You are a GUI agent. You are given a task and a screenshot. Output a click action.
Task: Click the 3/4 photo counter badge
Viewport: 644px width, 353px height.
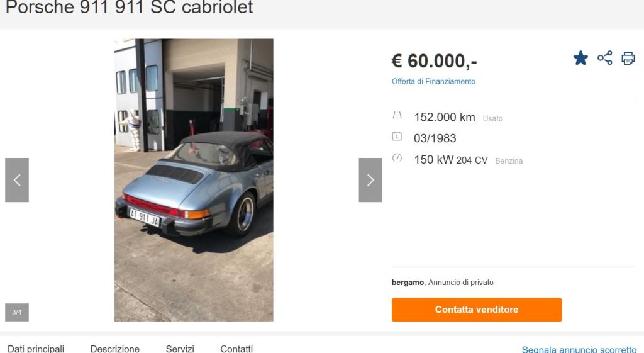(x=17, y=312)
